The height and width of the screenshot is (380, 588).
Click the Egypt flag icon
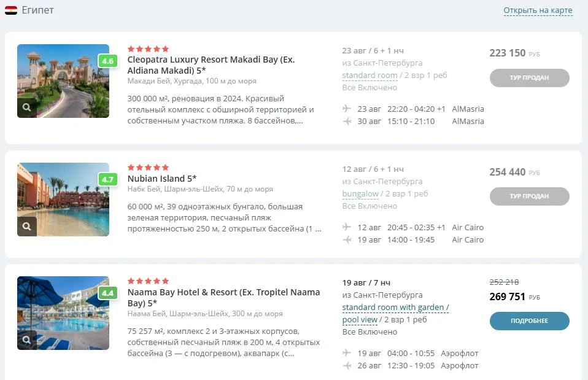[11, 10]
